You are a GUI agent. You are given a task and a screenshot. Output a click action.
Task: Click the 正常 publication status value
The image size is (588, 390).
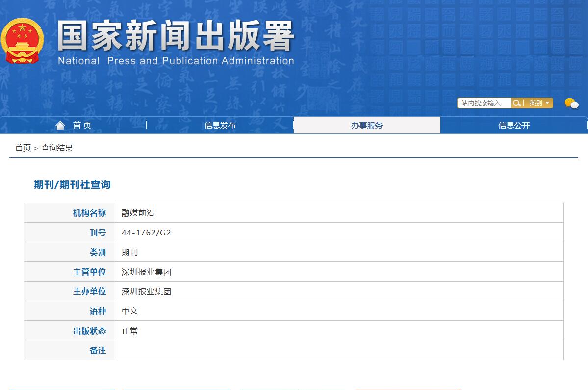tap(129, 331)
